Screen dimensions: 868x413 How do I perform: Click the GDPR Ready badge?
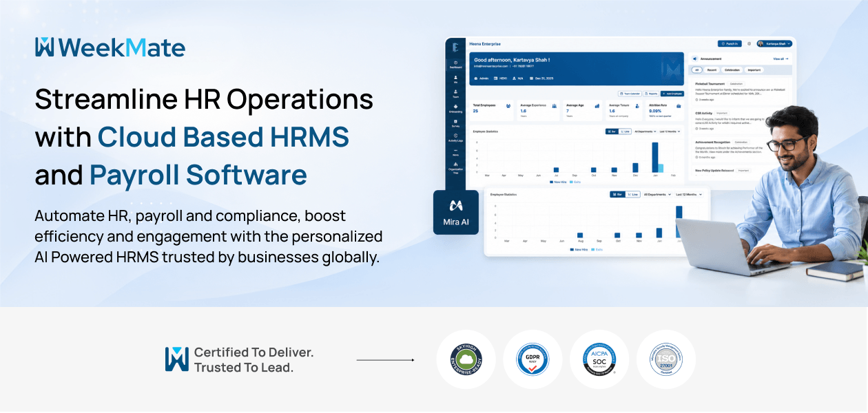point(533,359)
